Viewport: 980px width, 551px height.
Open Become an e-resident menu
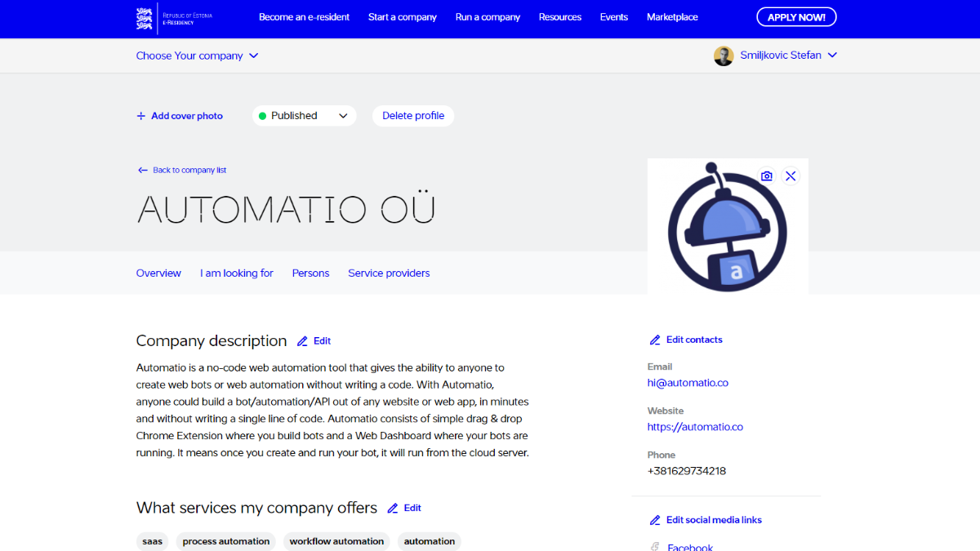(304, 17)
